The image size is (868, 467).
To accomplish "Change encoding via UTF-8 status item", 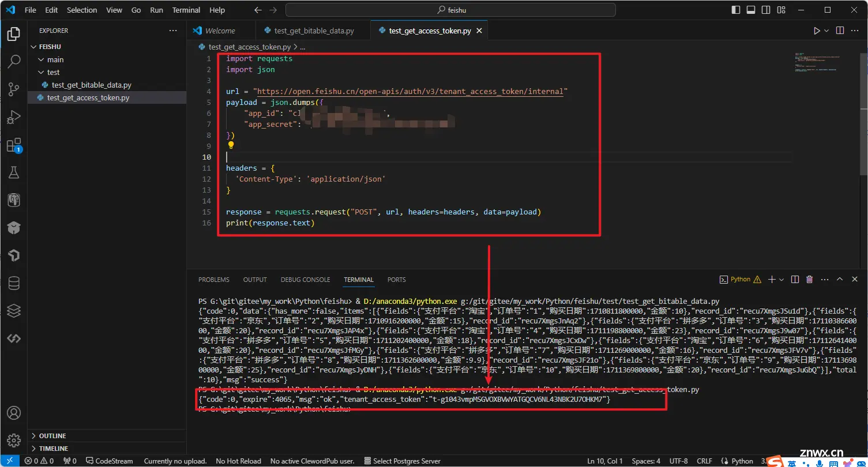I will (678, 461).
